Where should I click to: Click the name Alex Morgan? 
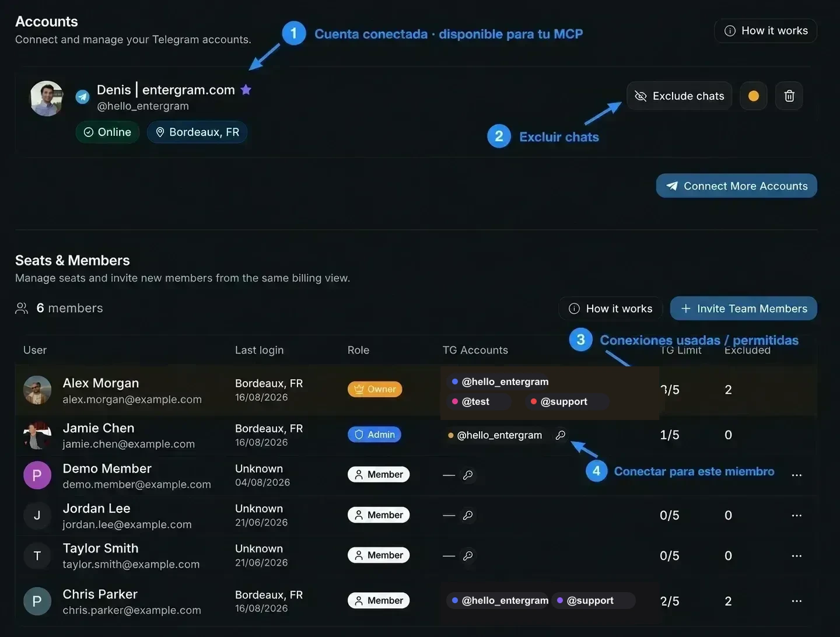101,383
